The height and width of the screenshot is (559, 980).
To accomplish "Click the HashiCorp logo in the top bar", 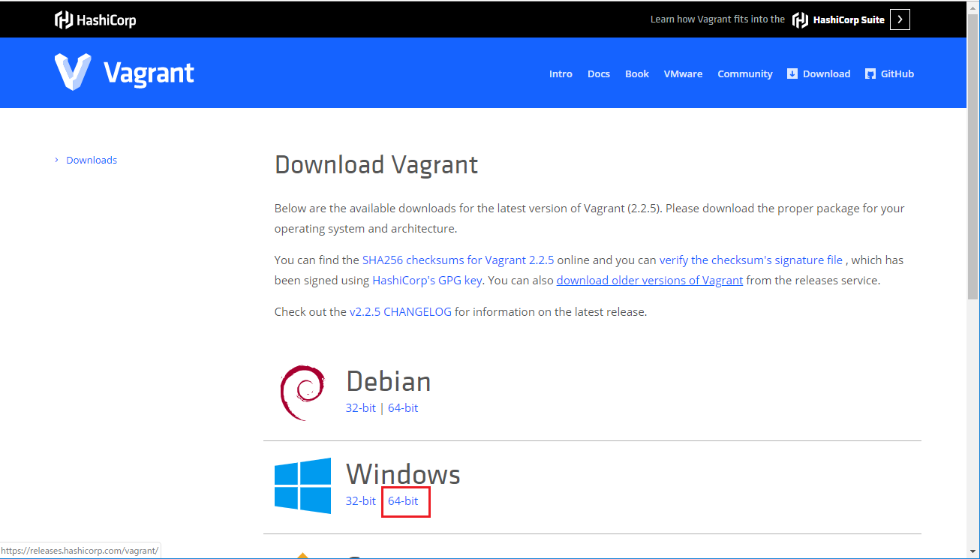I will [95, 20].
